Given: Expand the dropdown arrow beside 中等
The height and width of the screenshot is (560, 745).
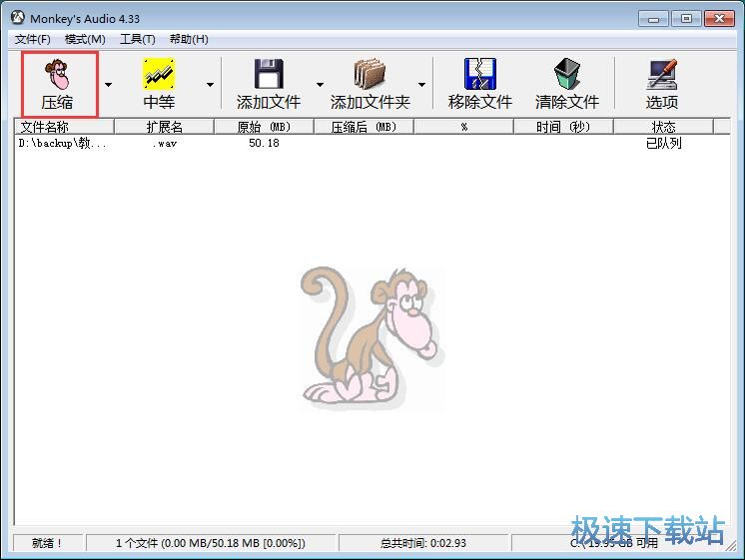Looking at the screenshot, I should click(x=210, y=85).
